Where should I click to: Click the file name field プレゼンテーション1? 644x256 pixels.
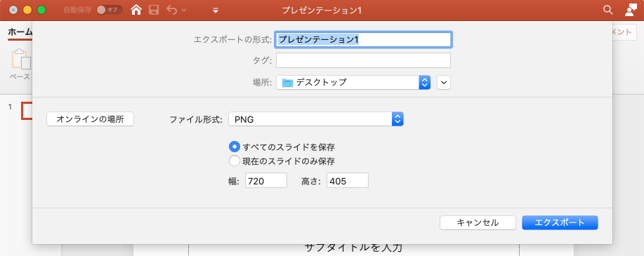[364, 39]
